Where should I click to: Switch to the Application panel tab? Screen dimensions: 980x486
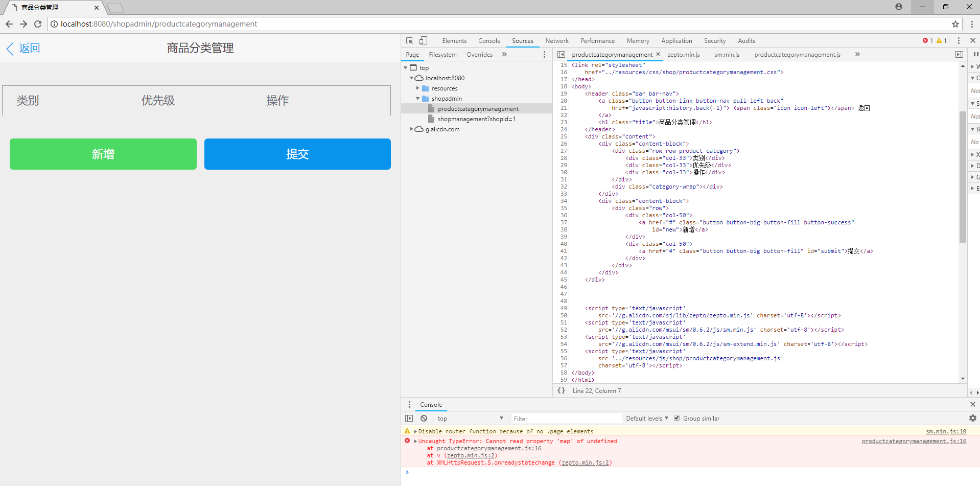pos(676,41)
